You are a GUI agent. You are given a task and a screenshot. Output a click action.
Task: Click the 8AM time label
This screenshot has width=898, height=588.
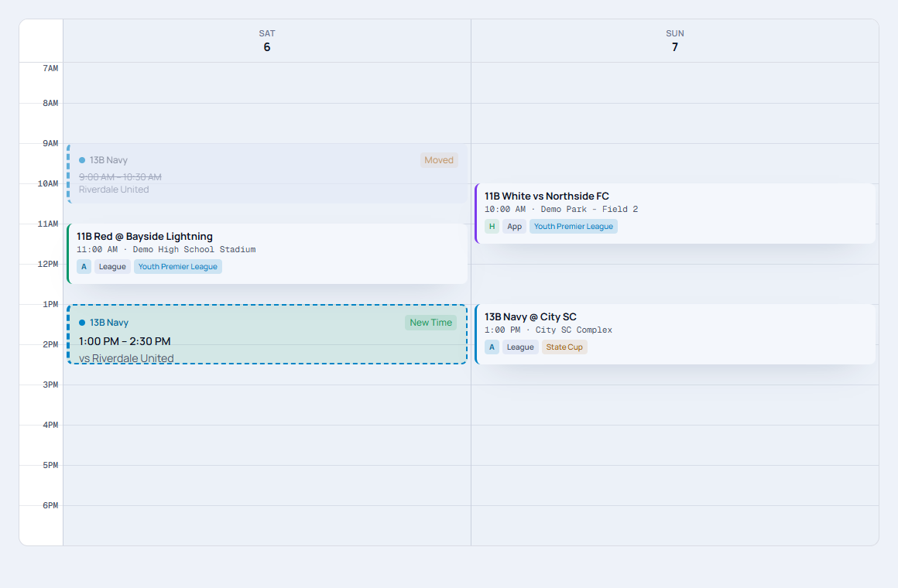click(x=50, y=104)
